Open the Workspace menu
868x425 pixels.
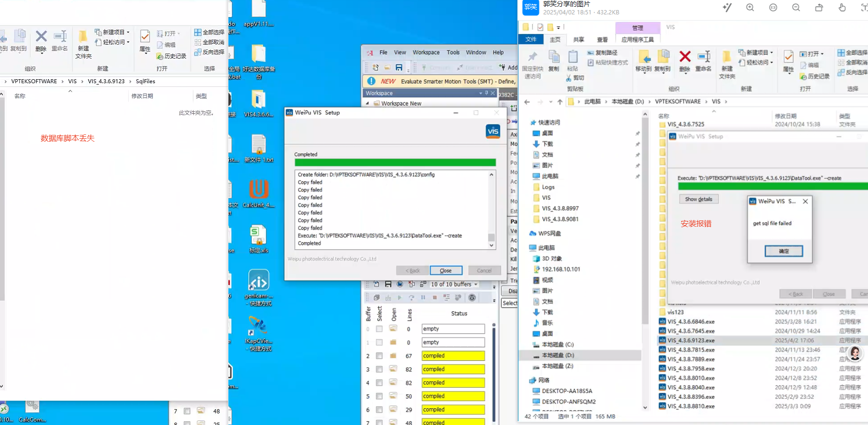pyautogui.click(x=426, y=52)
